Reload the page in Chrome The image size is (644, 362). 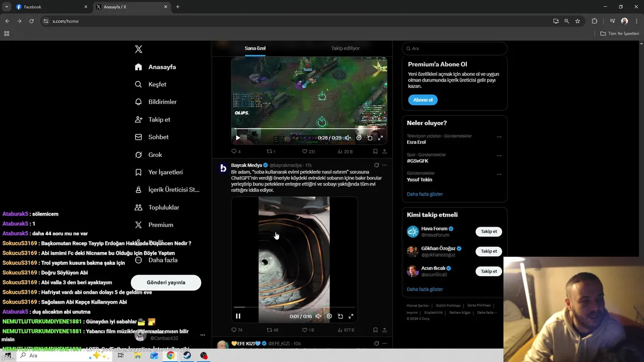[x=31, y=21]
